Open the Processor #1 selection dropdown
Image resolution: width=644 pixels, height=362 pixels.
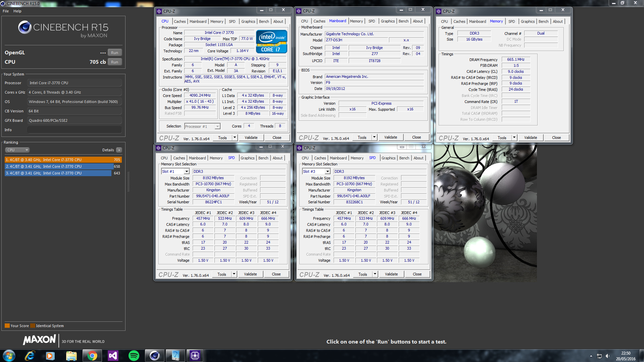click(202, 126)
